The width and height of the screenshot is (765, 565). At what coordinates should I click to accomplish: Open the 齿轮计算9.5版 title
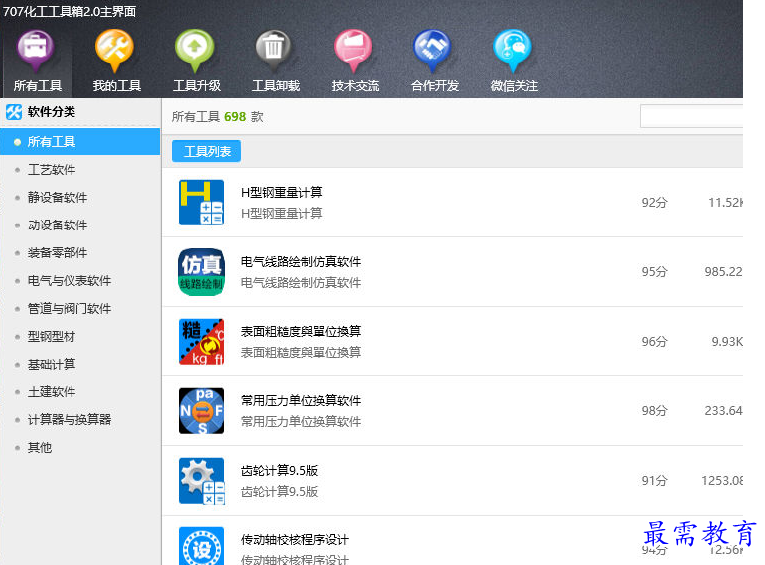280,471
